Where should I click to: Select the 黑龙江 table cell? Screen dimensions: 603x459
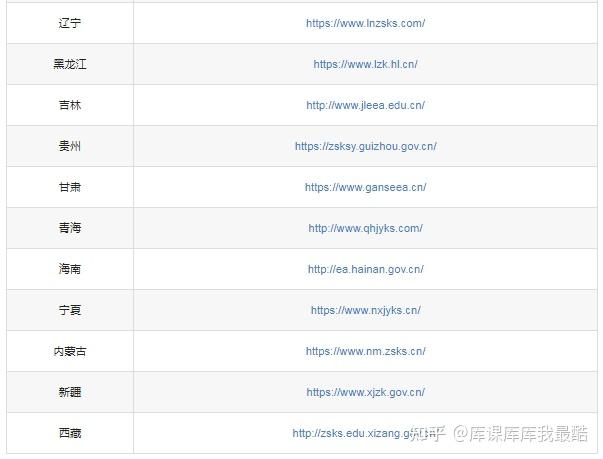point(70,64)
